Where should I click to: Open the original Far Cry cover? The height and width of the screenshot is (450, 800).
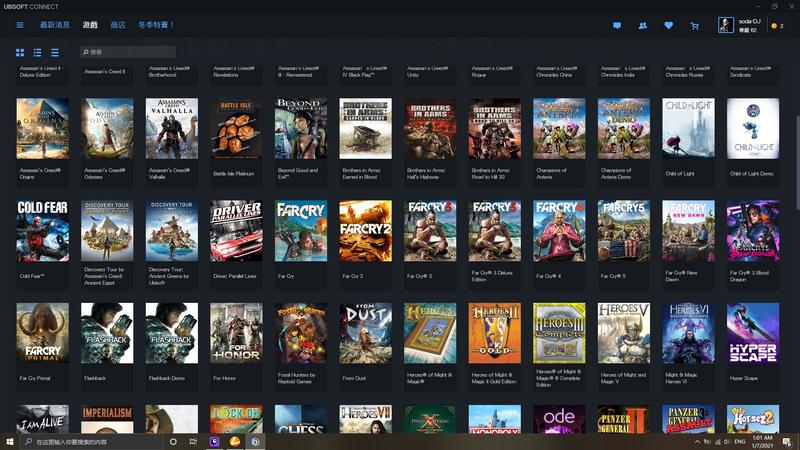301,231
